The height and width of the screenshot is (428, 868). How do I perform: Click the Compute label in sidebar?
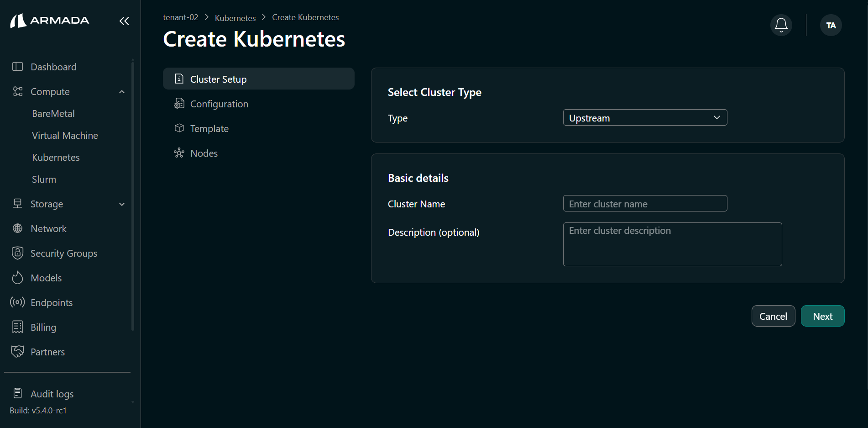tap(50, 92)
